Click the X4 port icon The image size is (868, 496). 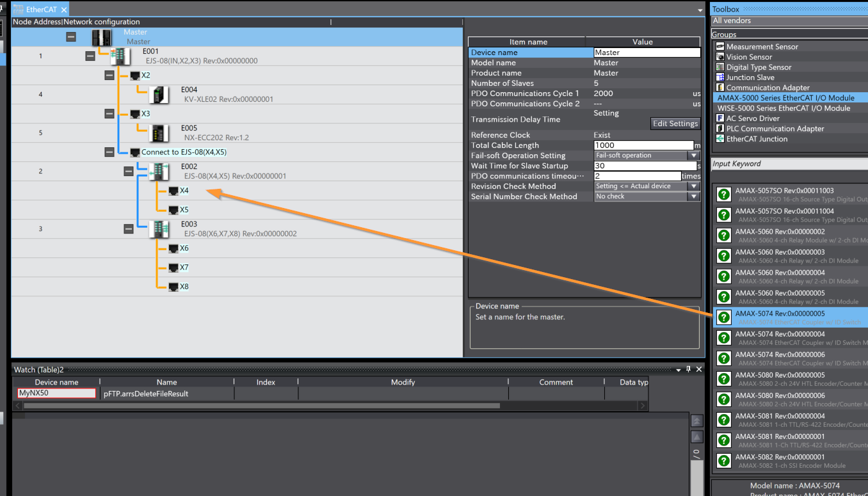[173, 191]
